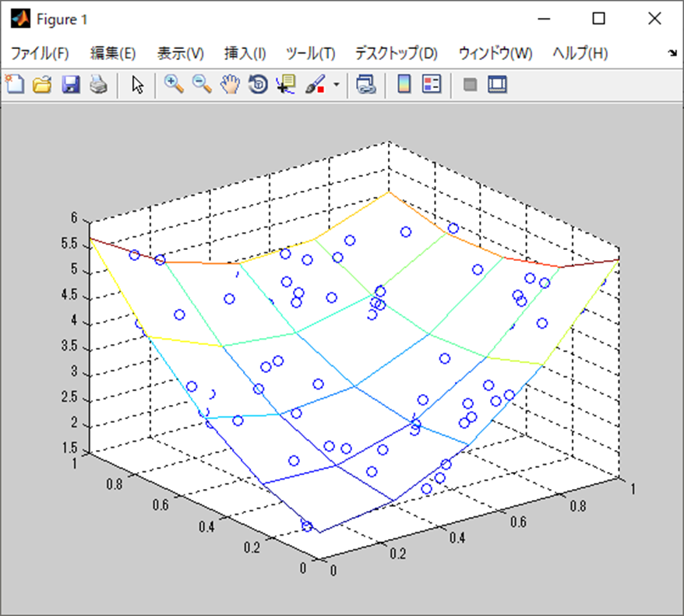This screenshot has height=616, width=684.
Task: Enable Rotate 3D mode
Action: 257,84
